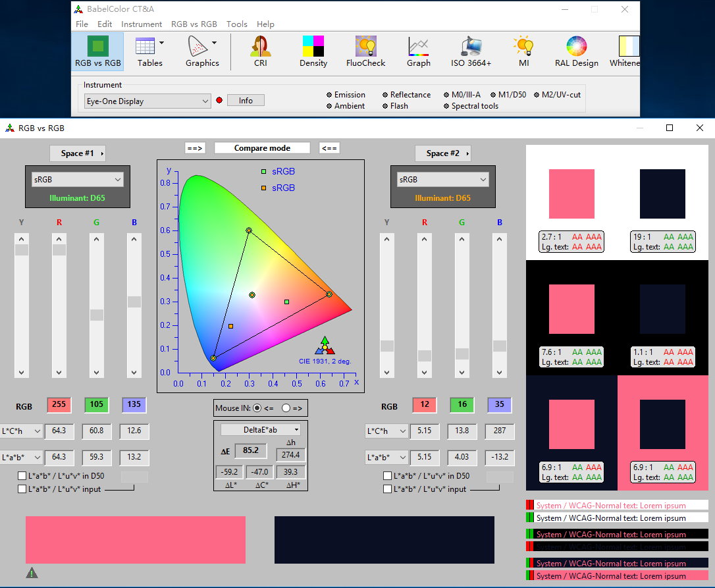Open the Whiteness tool
The image size is (715, 588).
point(625,51)
